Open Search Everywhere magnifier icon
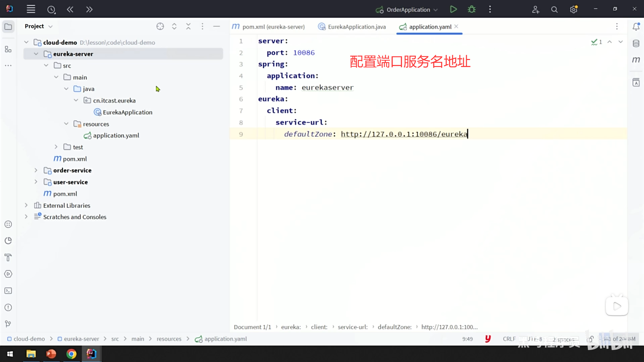 click(554, 10)
